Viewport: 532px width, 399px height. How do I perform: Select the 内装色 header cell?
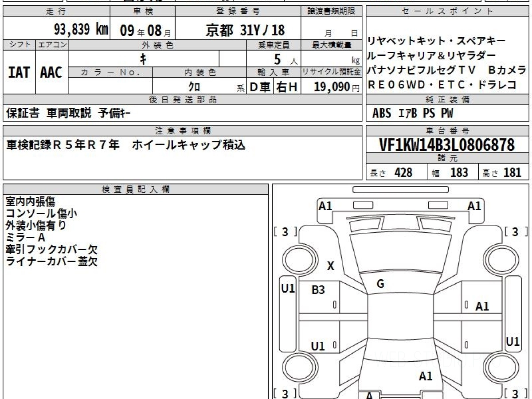click(199, 72)
